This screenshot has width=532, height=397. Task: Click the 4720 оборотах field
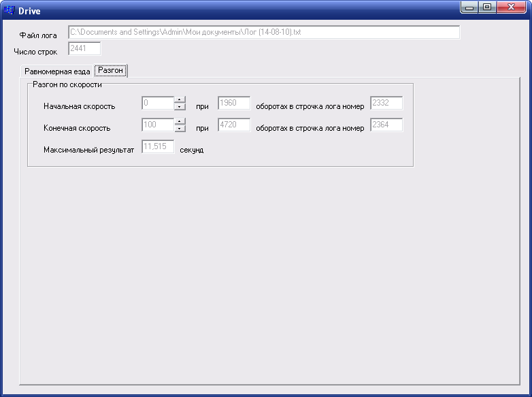point(234,125)
